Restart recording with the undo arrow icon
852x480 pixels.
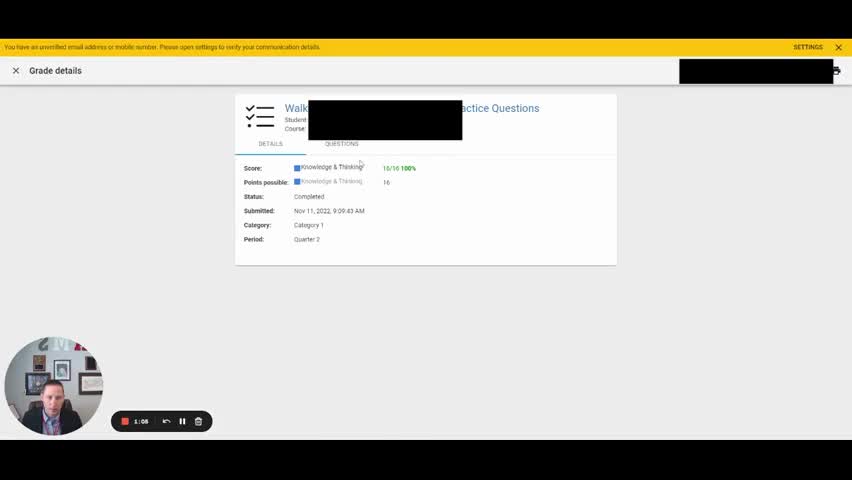pyautogui.click(x=166, y=422)
